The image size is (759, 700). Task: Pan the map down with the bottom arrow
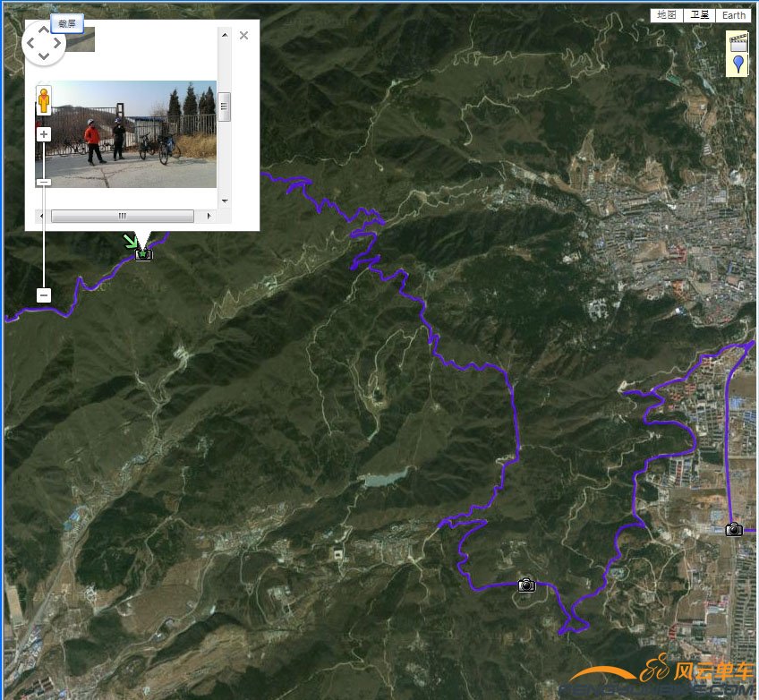[x=44, y=57]
